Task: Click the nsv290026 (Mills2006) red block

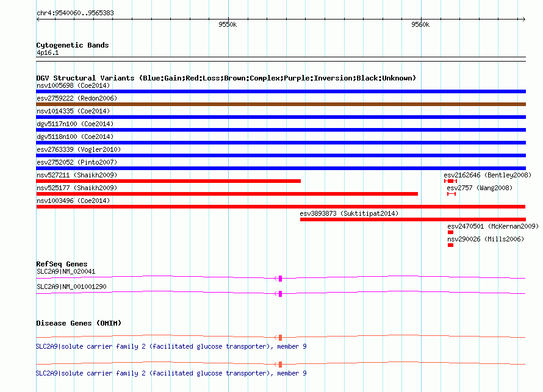Action: 450,245
